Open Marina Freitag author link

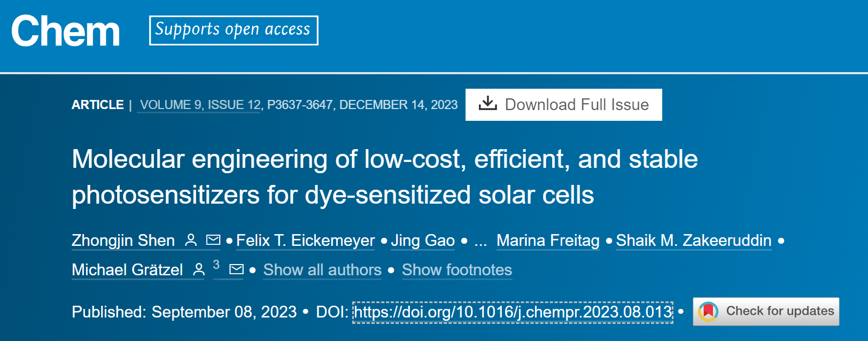coord(548,241)
